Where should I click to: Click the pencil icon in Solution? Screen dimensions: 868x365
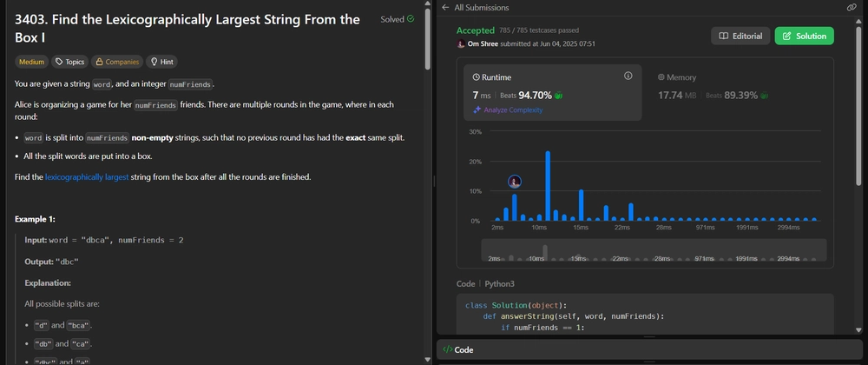click(x=786, y=36)
